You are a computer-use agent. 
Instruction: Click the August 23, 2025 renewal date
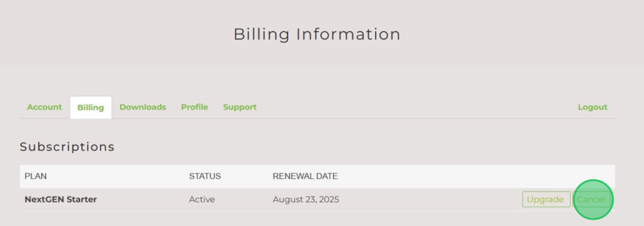point(306,200)
